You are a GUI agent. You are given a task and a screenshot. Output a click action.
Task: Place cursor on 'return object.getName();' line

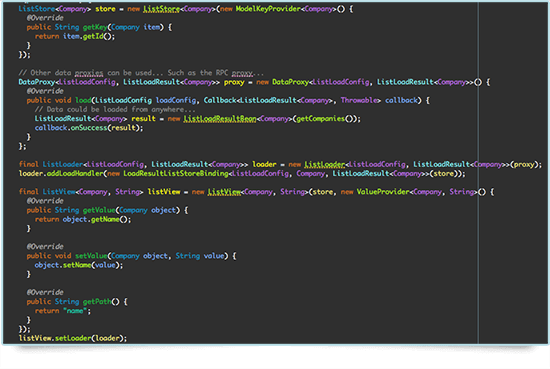point(83,220)
